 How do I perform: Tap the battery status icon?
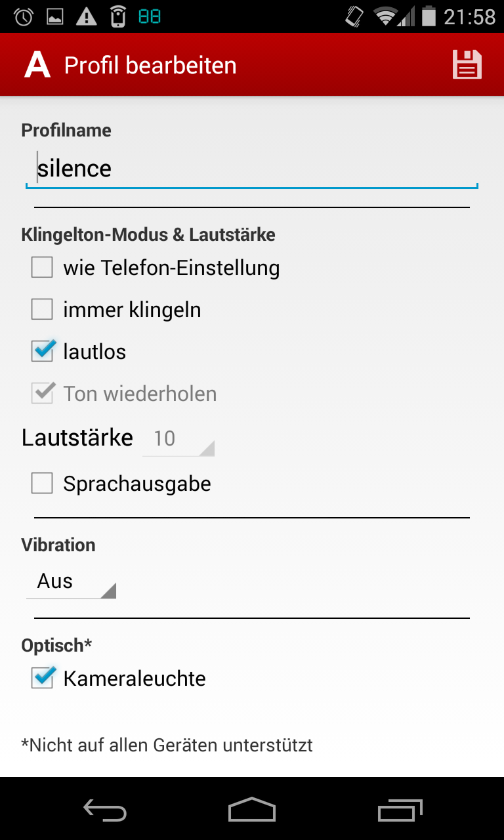click(429, 16)
